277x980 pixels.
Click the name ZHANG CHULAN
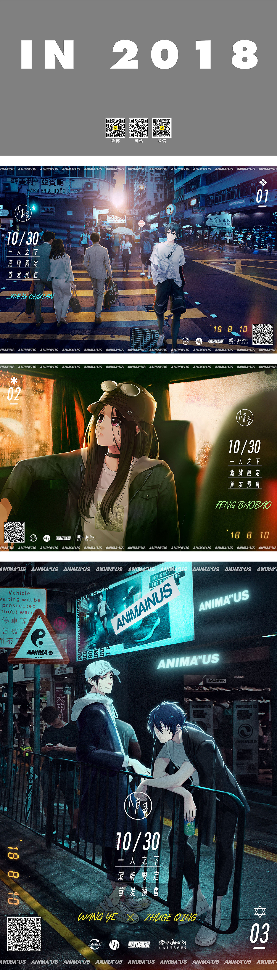point(31,296)
